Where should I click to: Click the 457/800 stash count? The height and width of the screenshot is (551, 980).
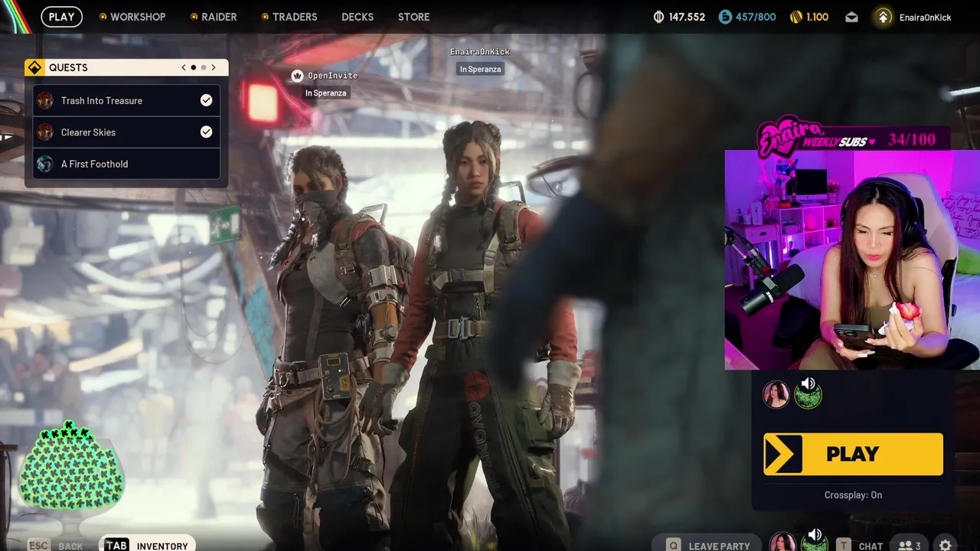(756, 17)
